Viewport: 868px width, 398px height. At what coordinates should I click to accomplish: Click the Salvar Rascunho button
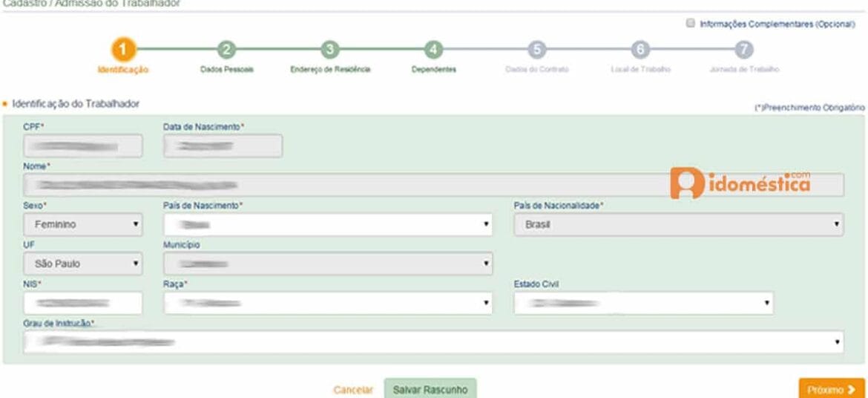tap(430, 388)
